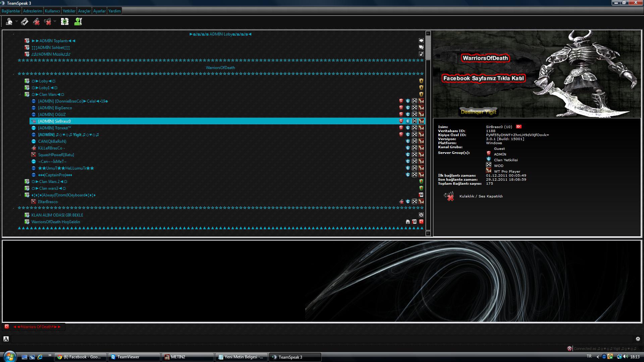Click the green shield icon on Clan wars3 row

click(x=421, y=188)
